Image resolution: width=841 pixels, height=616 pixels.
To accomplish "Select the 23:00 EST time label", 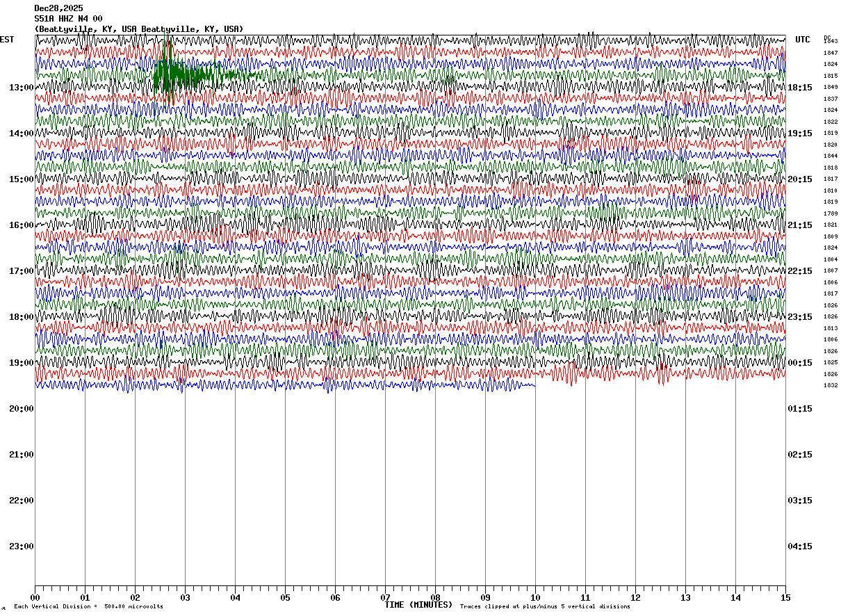I will point(22,546).
